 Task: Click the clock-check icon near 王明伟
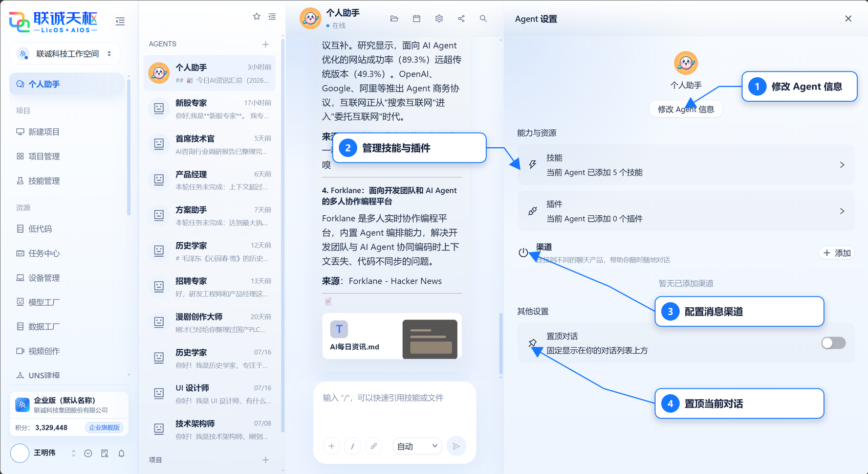coord(88,454)
